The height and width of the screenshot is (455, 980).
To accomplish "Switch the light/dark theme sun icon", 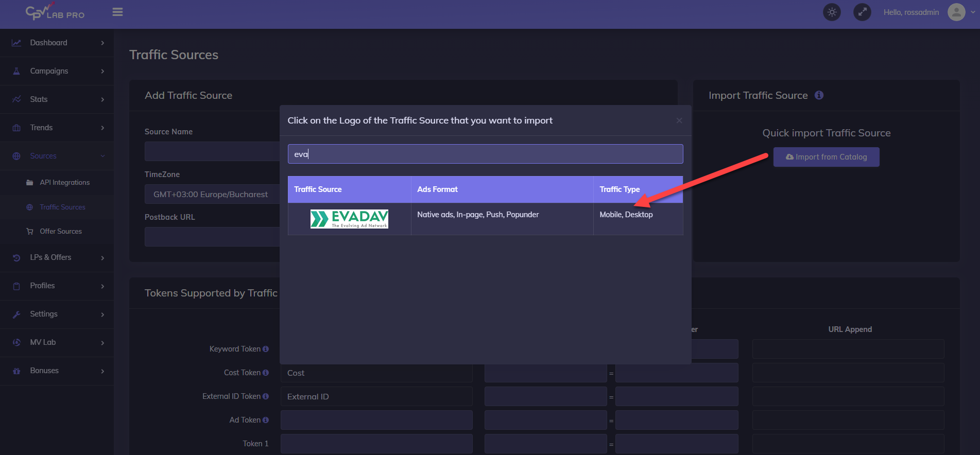I will coord(832,12).
